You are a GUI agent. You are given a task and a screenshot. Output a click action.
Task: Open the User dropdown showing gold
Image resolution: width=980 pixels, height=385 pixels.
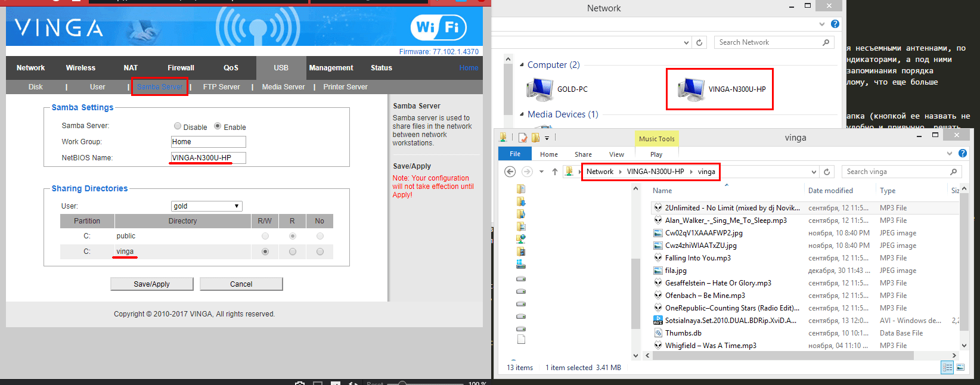tap(206, 206)
